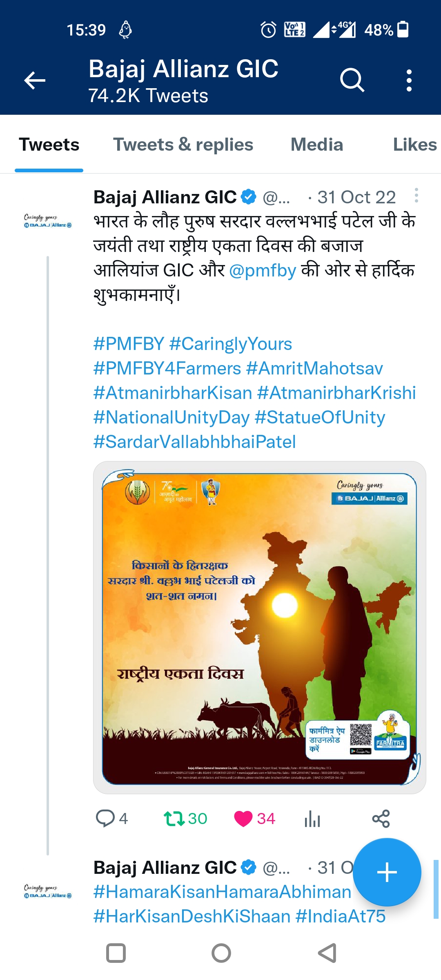Open the profile overflow menu

coord(409,80)
